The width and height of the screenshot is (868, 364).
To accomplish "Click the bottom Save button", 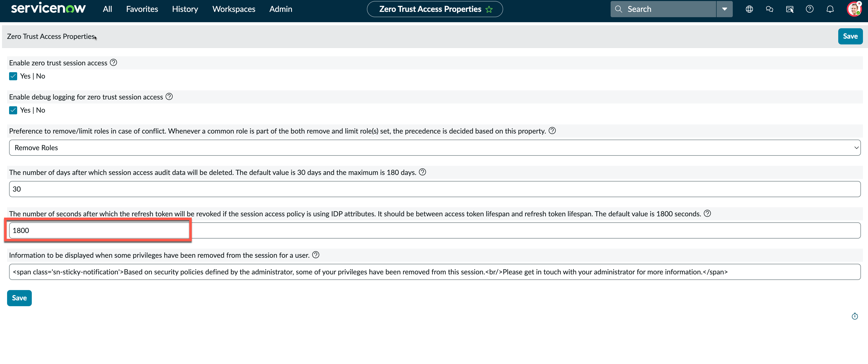I will [x=19, y=298].
